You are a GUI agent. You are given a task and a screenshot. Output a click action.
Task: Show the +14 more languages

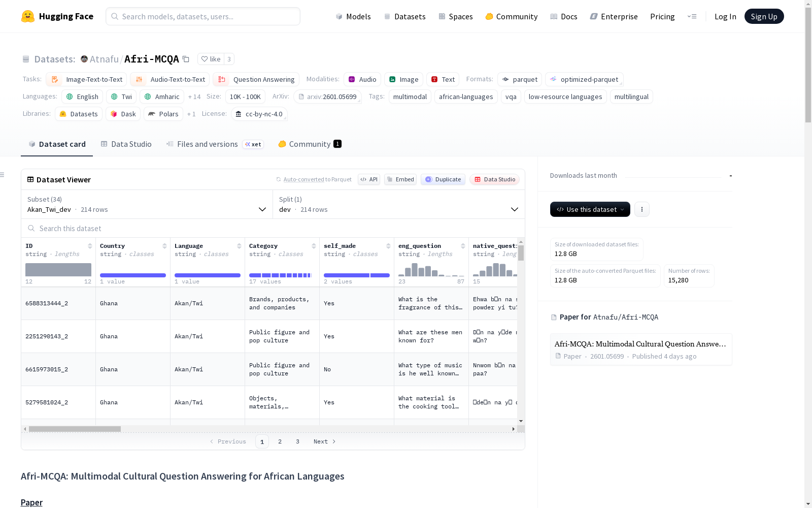(x=194, y=97)
